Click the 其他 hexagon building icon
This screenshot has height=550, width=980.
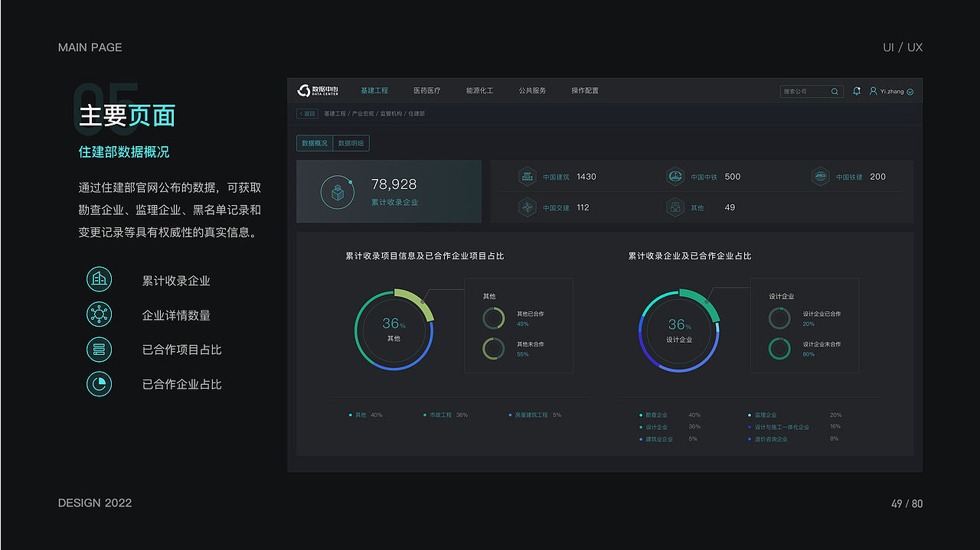point(675,207)
